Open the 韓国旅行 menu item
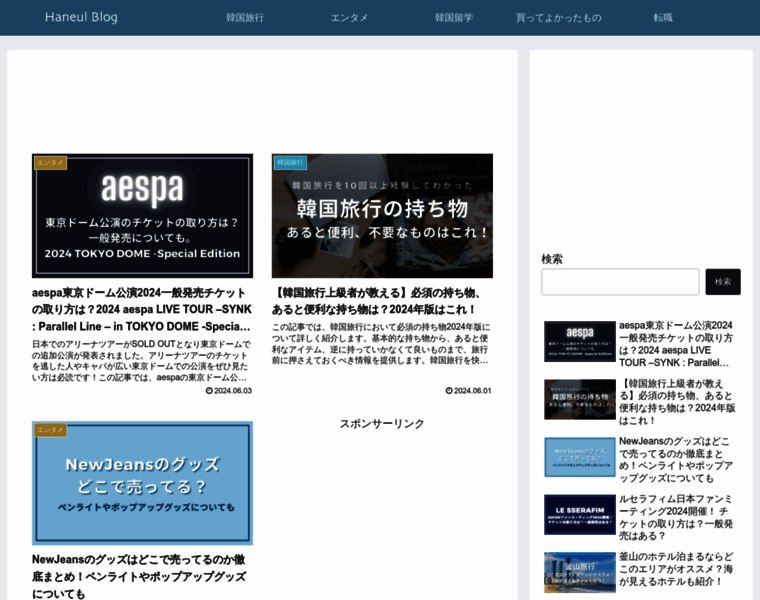The image size is (760, 600). click(x=245, y=17)
